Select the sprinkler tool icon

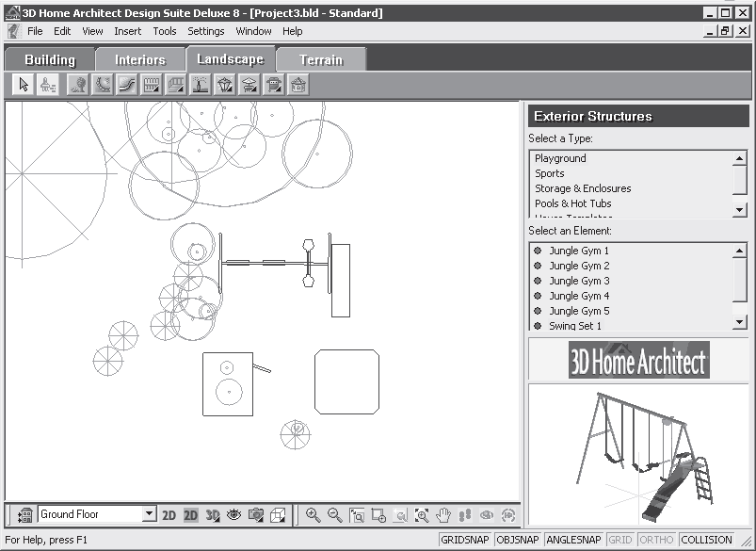(x=201, y=85)
